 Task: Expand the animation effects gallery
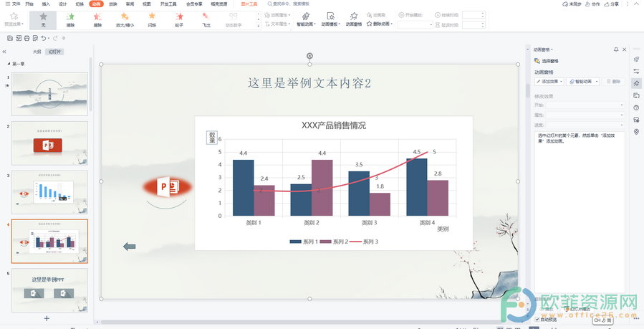coord(259,27)
